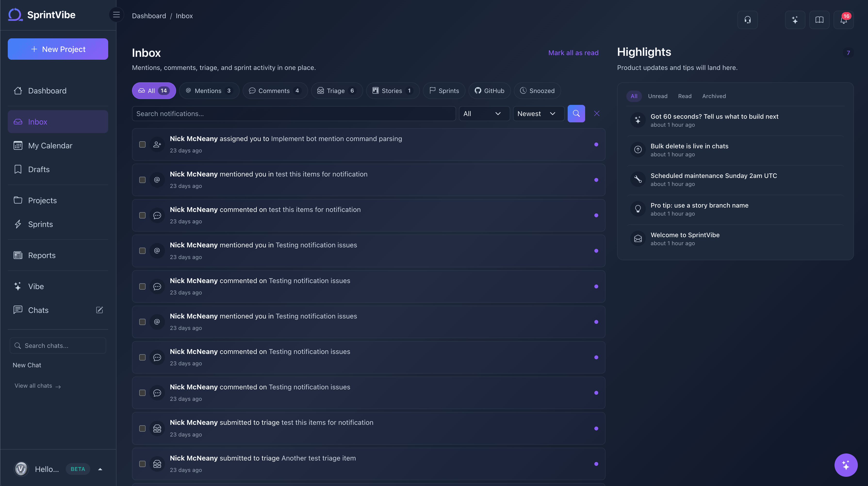The height and width of the screenshot is (486, 868).
Task: Click Mark all as read
Action: click(573, 53)
